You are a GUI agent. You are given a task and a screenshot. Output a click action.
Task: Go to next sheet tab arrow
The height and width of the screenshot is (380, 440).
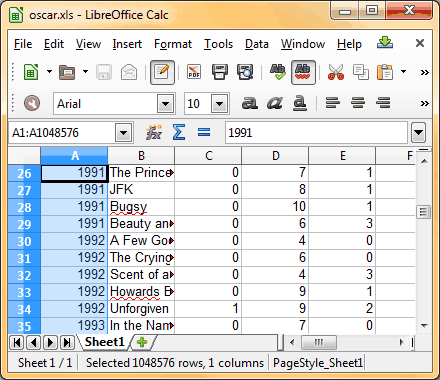[50, 342]
